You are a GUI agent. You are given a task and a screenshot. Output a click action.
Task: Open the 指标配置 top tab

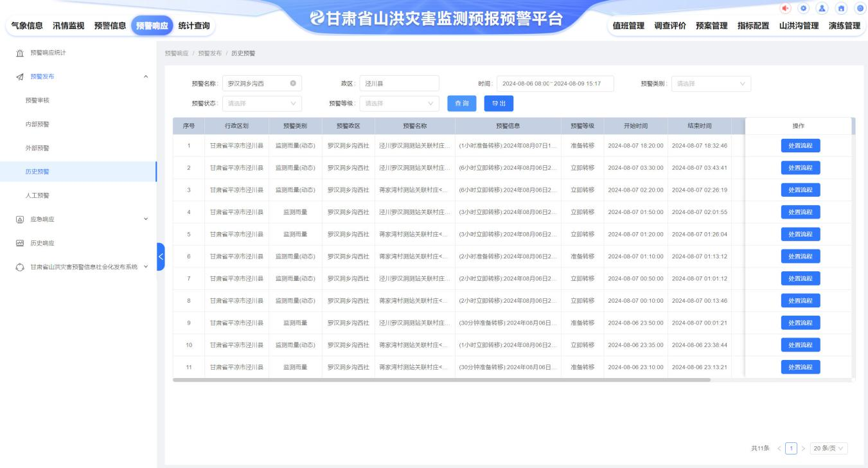[753, 25]
